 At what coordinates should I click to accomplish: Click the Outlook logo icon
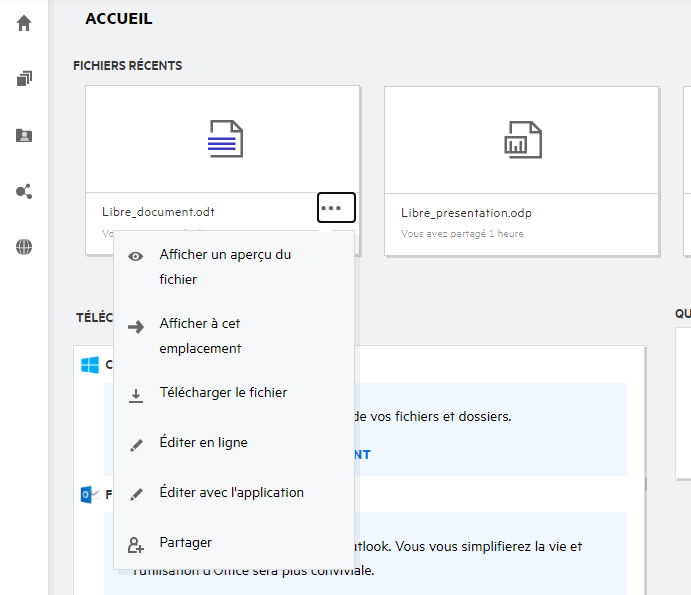tap(89, 495)
